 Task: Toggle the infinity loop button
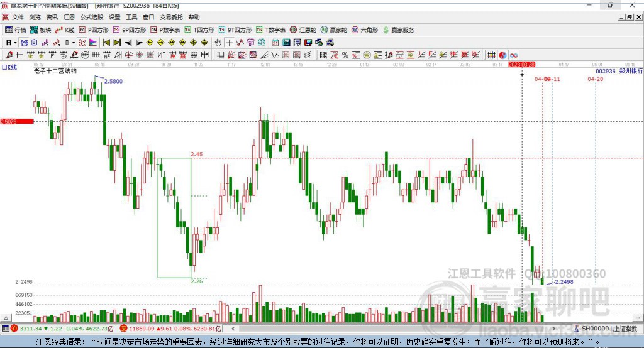[513, 55]
